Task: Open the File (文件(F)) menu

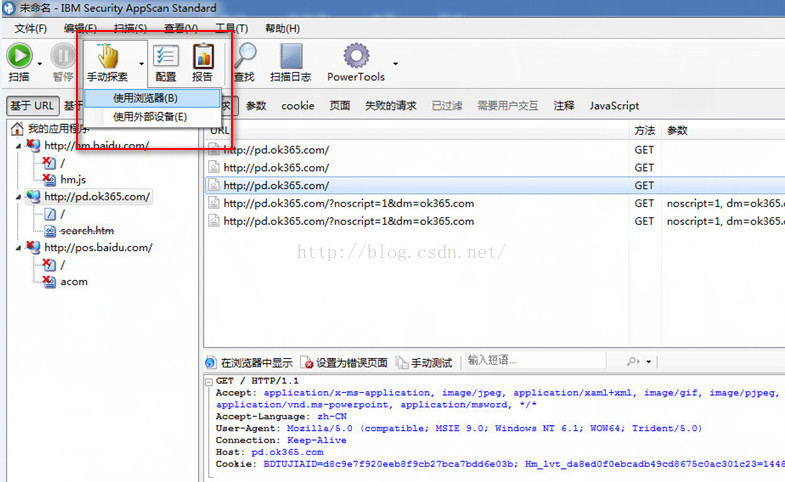Action: 31,29
